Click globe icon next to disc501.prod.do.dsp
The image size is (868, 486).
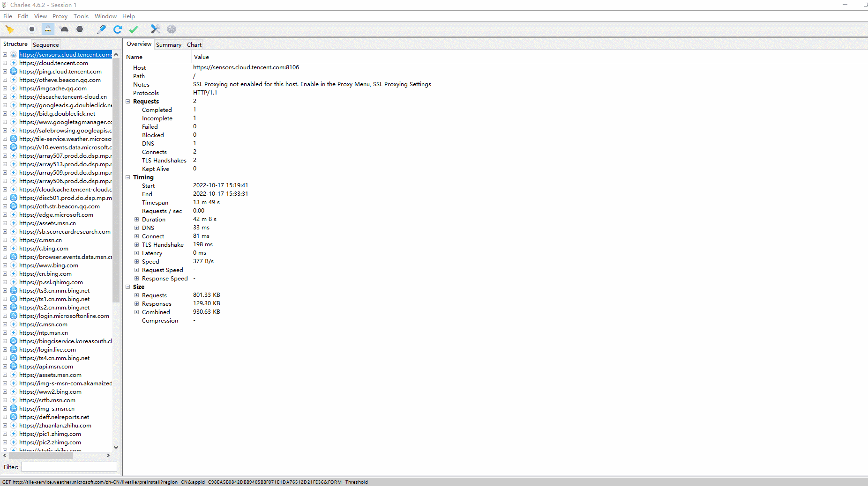(14, 198)
